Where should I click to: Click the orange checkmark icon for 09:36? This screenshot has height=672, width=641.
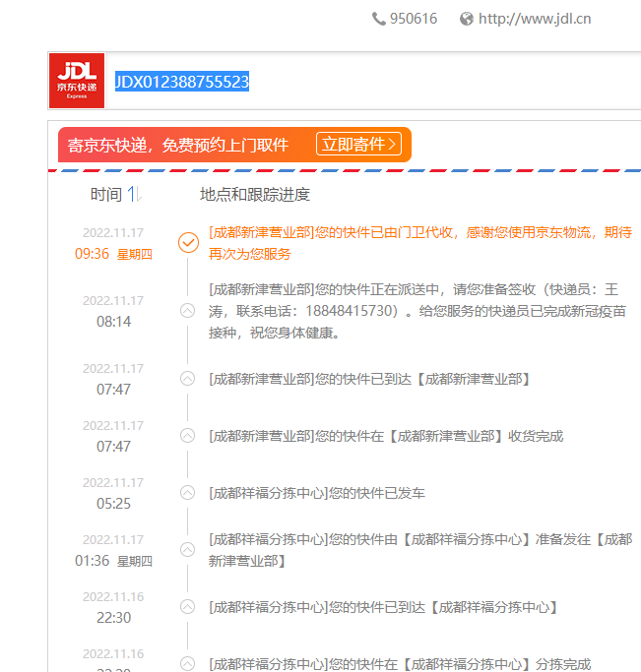click(188, 243)
